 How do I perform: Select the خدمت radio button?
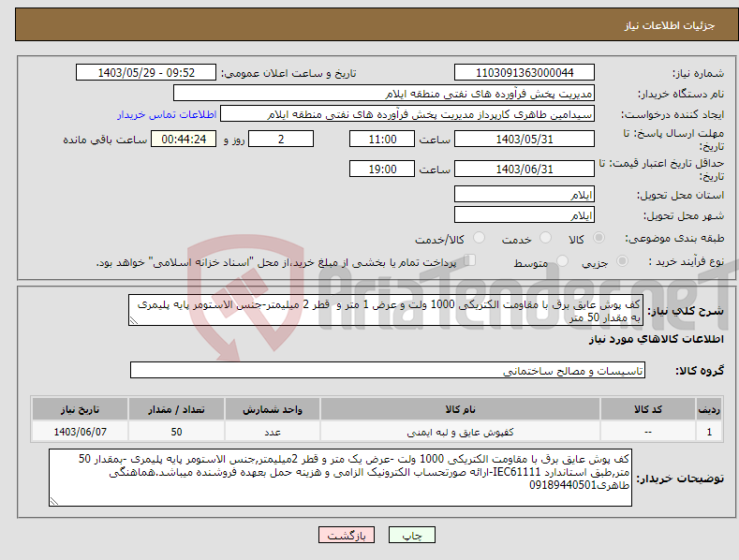click(545, 238)
